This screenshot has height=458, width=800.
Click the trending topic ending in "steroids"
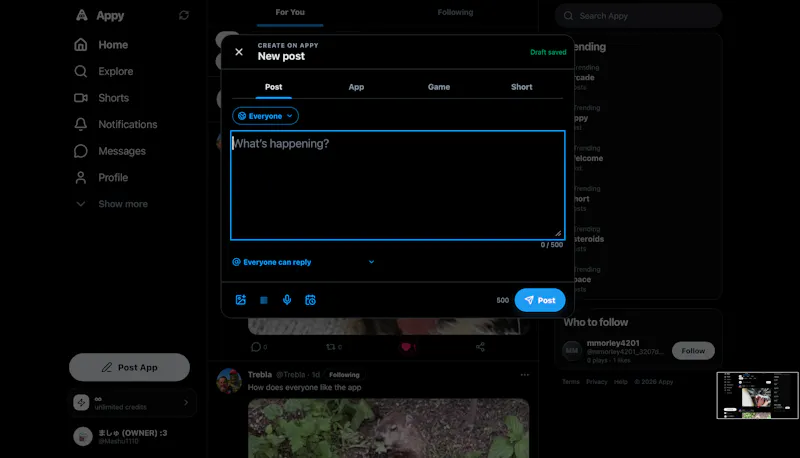(x=588, y=239)
